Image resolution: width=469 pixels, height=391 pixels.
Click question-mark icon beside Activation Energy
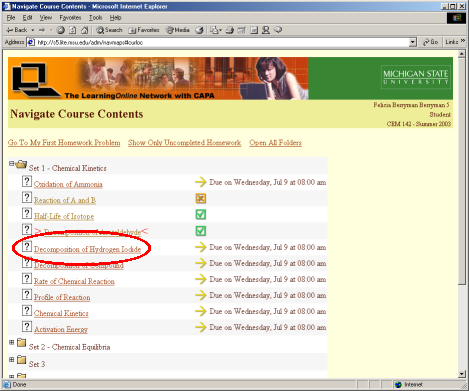click(27, 326)
